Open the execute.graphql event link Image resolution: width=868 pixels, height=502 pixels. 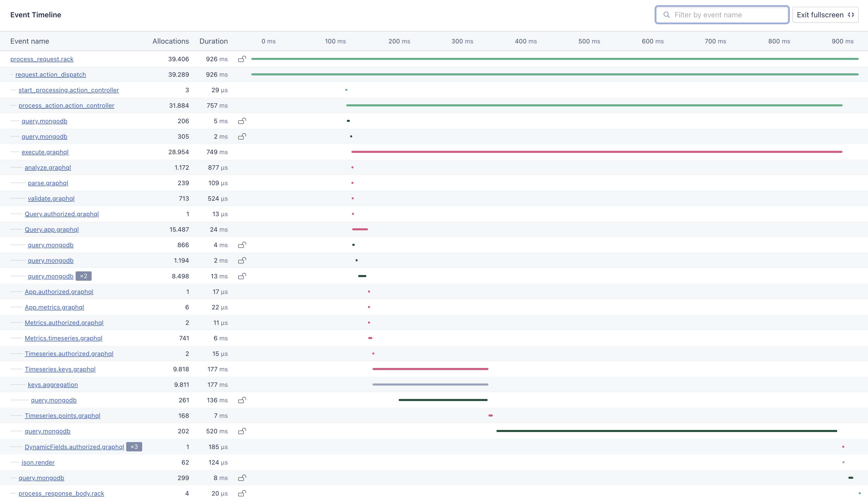45,152
